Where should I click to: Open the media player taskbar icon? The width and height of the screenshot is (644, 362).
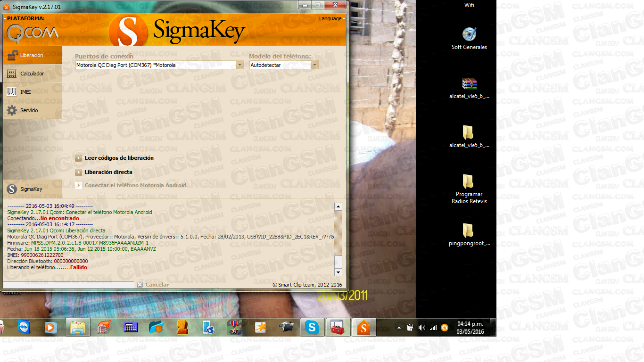[50, 327]
